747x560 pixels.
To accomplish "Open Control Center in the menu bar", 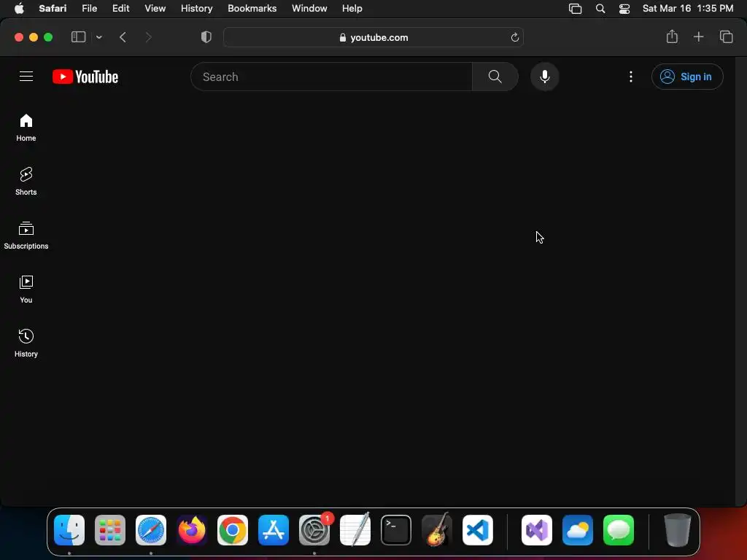I will coord(624,9).
